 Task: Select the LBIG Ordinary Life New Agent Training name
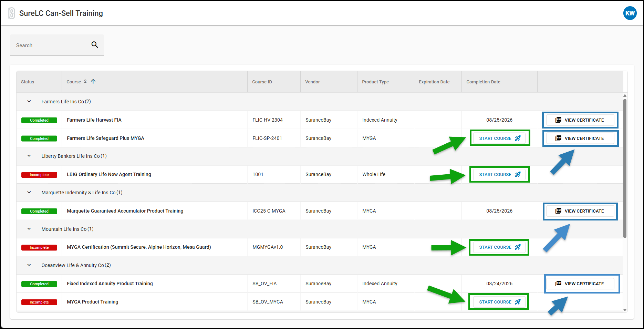(109, 174)
